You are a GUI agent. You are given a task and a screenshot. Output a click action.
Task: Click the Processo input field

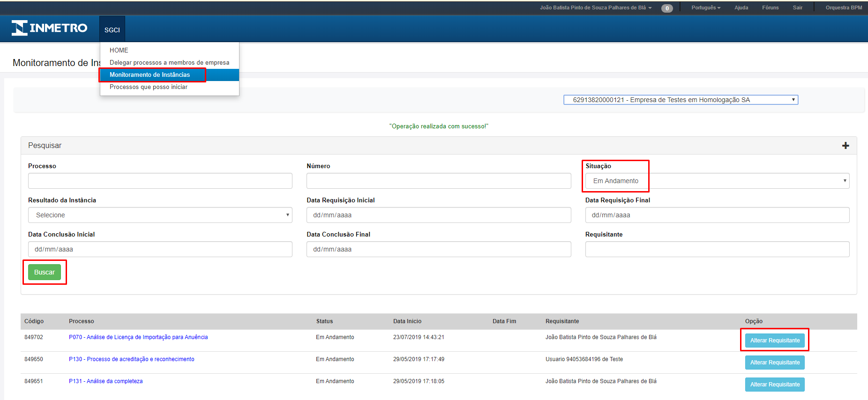coord(160,181)
